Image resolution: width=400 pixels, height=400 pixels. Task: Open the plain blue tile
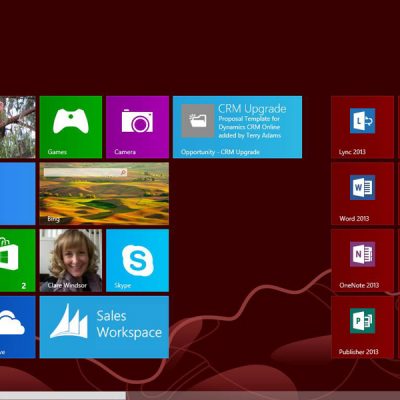(18, 194)
